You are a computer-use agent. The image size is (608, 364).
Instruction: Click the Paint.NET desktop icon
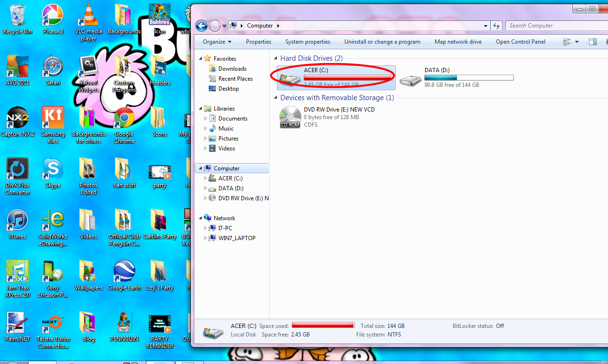click(x=18, y=327)
